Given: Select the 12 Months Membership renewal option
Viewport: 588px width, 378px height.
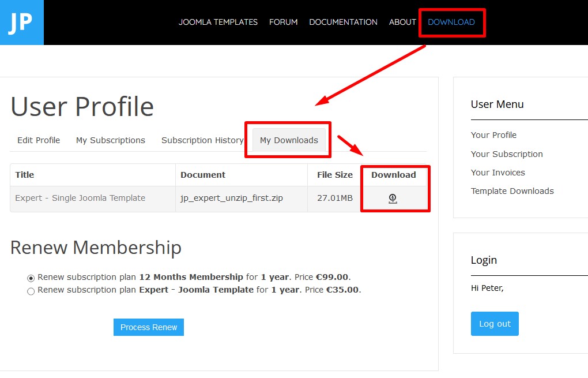Looking at the screenshot, I should click(x=31, y=278).
